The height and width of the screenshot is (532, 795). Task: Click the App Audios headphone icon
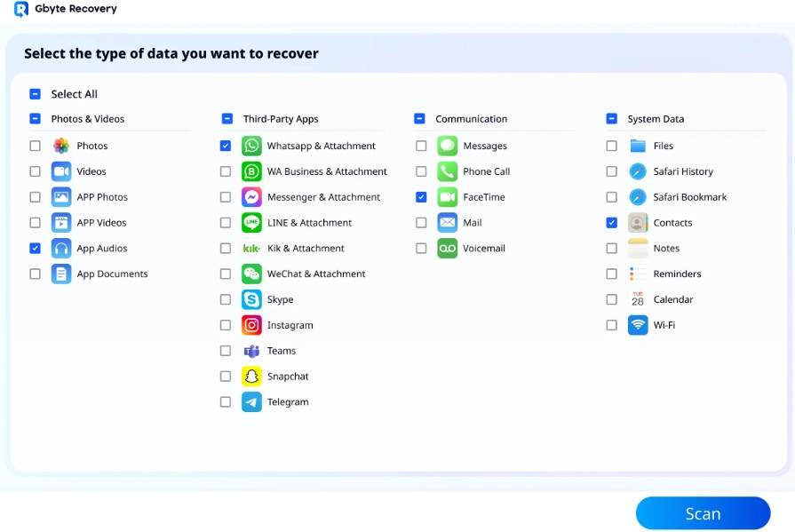click(61, 248)
